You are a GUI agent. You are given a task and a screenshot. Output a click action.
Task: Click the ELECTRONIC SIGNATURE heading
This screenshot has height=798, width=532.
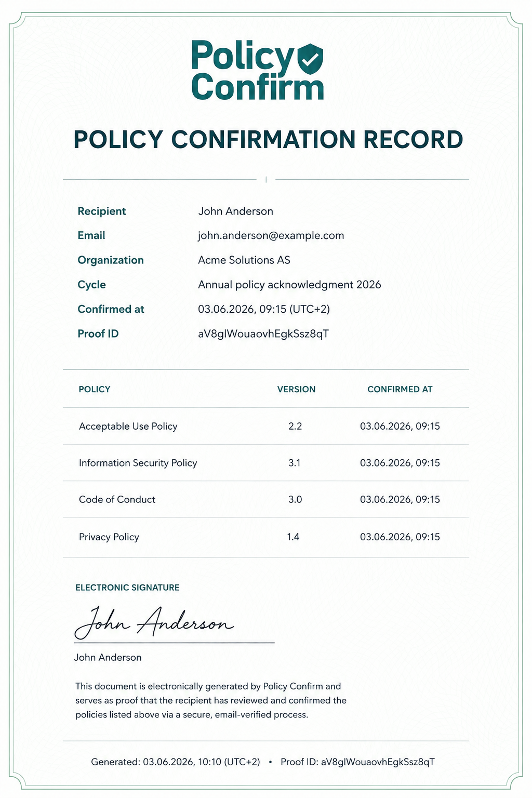tap(127, 588)
